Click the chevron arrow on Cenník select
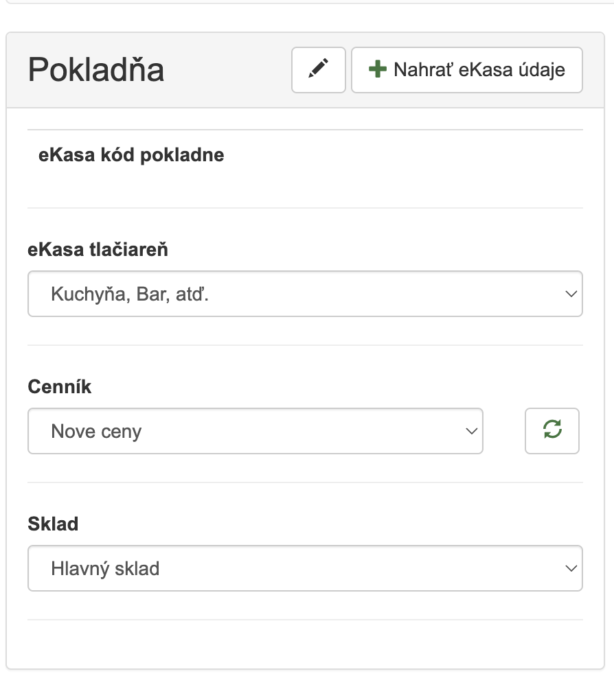 [x=471, y=431]
